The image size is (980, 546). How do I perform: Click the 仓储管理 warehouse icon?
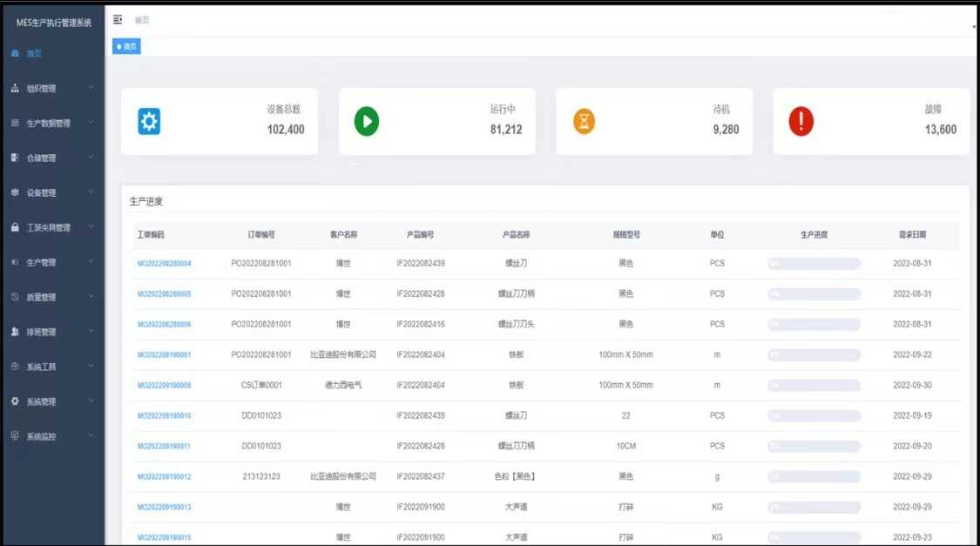point(15,158)
